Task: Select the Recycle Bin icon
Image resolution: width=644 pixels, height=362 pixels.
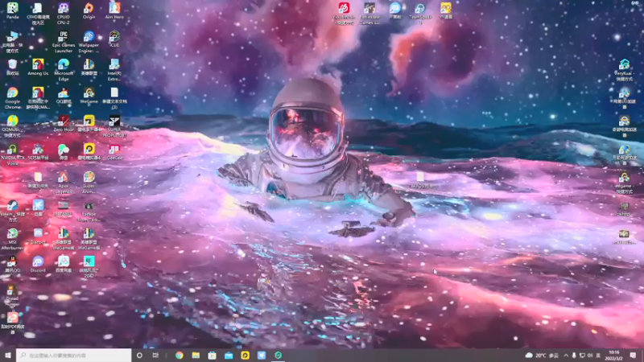Action: (x=12, y=67)
